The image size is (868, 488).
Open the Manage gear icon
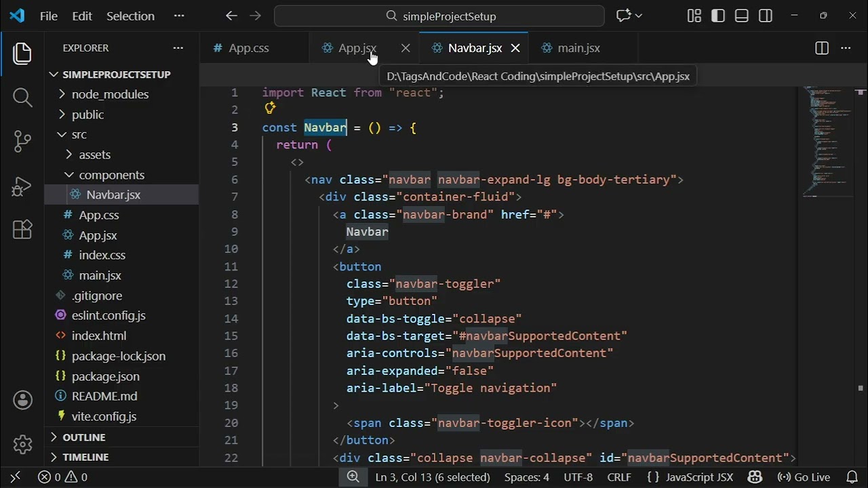click(22, 445)
